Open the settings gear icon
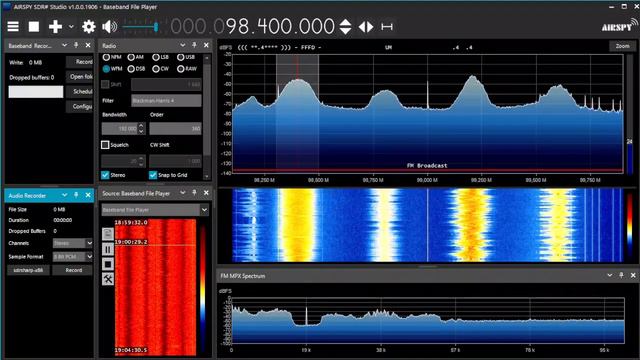The height and width of the screenshot is (360, 640). (89, 27)
